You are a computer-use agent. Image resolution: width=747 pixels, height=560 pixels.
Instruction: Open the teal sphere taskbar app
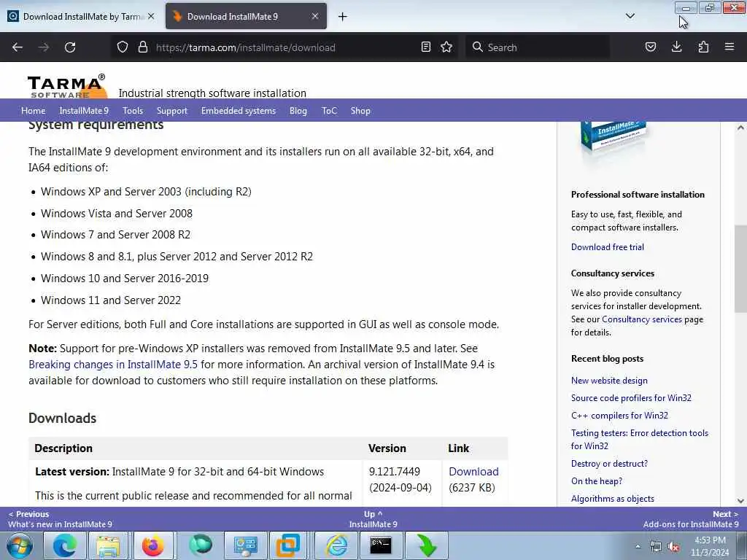click(200, 545)
